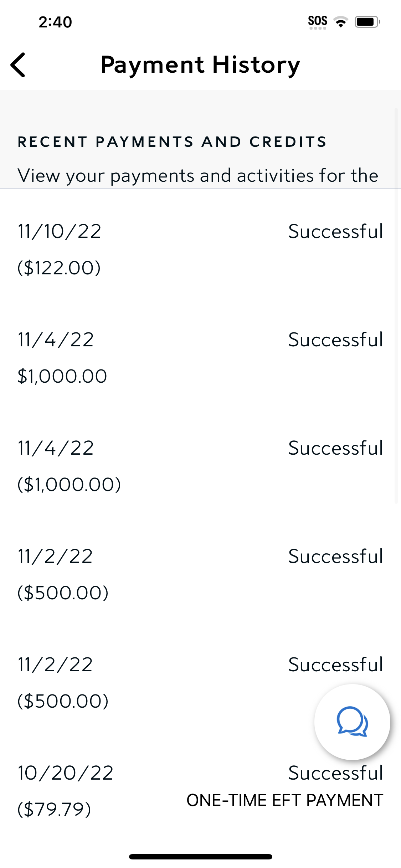Screen dimensions: 401x868
Task: Tap the SOS signal indicator
Action: 318,22
